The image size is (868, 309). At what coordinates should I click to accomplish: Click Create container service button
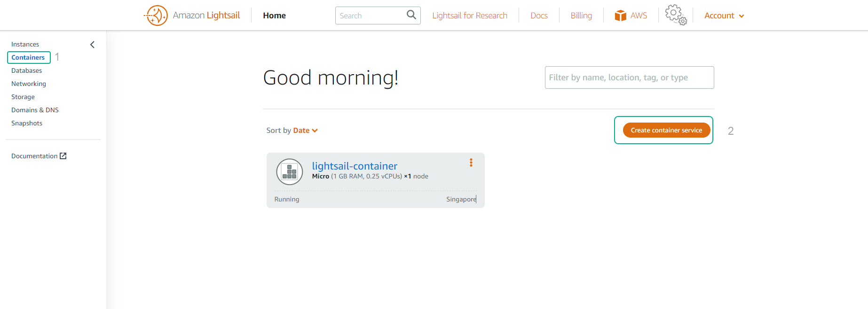point(666,130)
